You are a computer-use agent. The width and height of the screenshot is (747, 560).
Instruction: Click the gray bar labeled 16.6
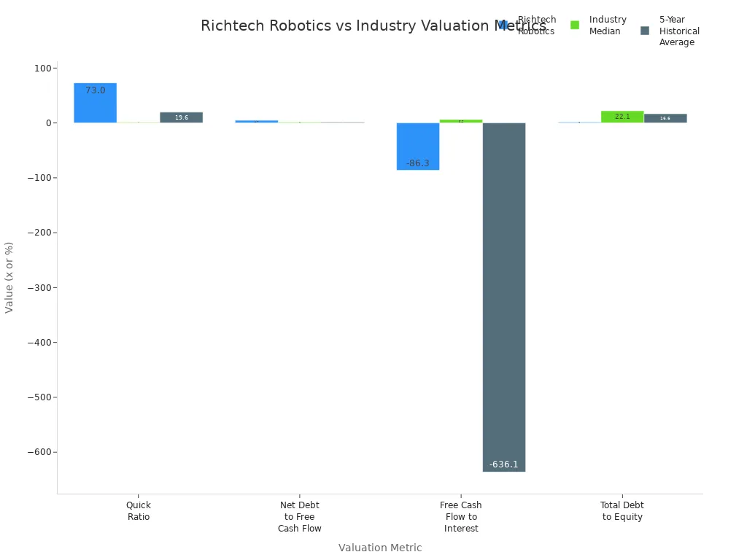664,117
